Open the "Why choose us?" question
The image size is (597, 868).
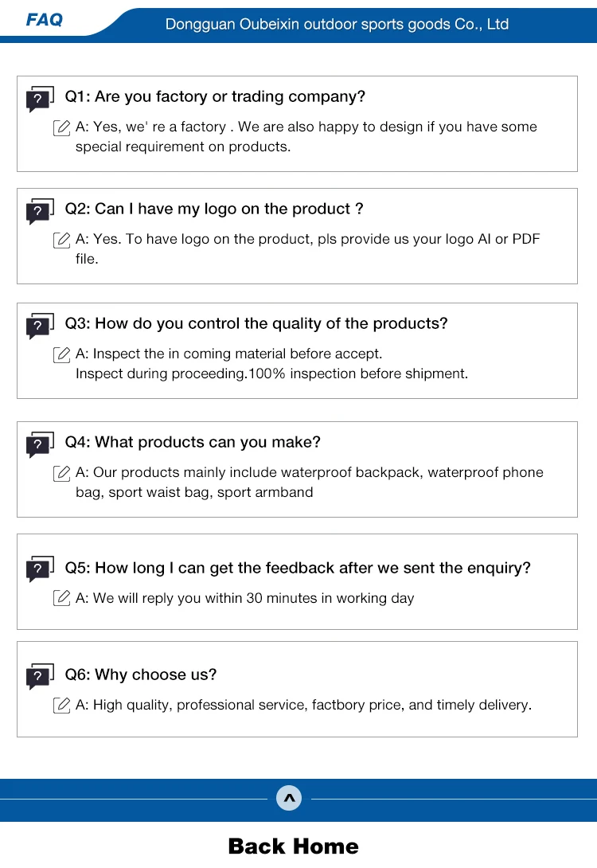point(141,675)
